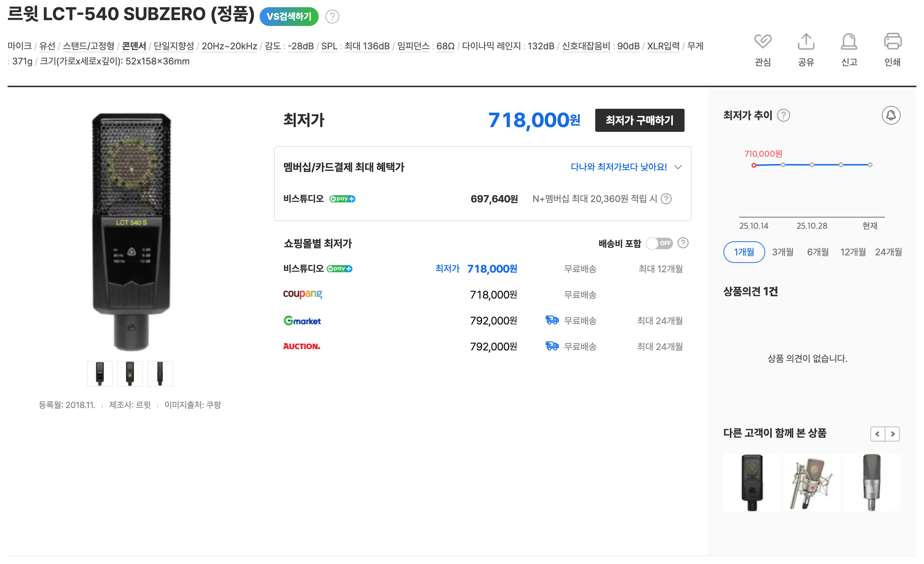Go to next products with right arrow
924x564 pixels.
click(892, 434)
